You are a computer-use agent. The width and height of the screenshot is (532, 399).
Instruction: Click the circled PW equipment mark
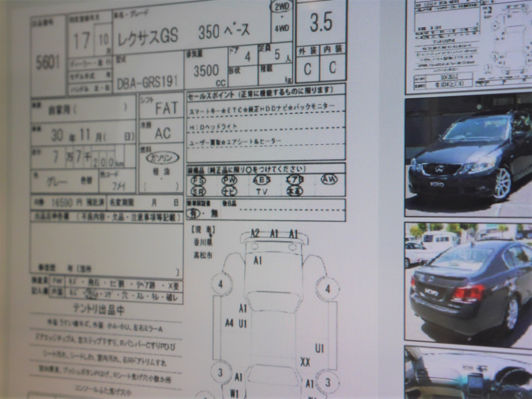click(229, 180)
